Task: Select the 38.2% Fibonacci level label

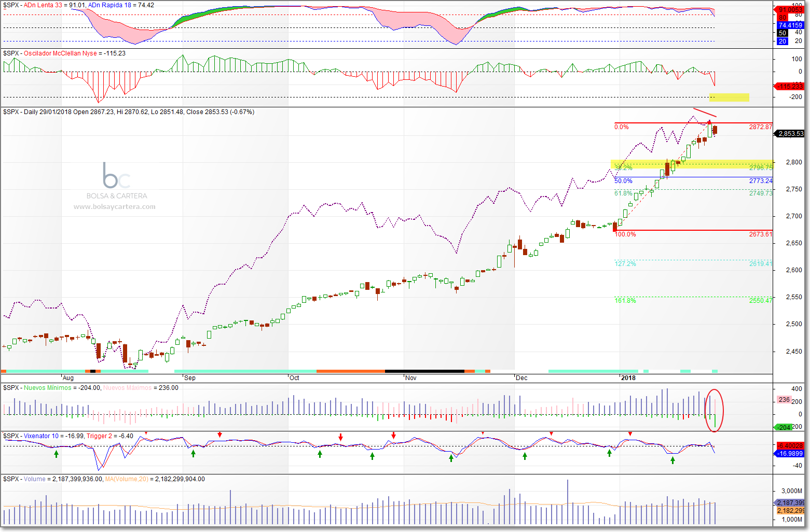Action: (x=623, y=167)
